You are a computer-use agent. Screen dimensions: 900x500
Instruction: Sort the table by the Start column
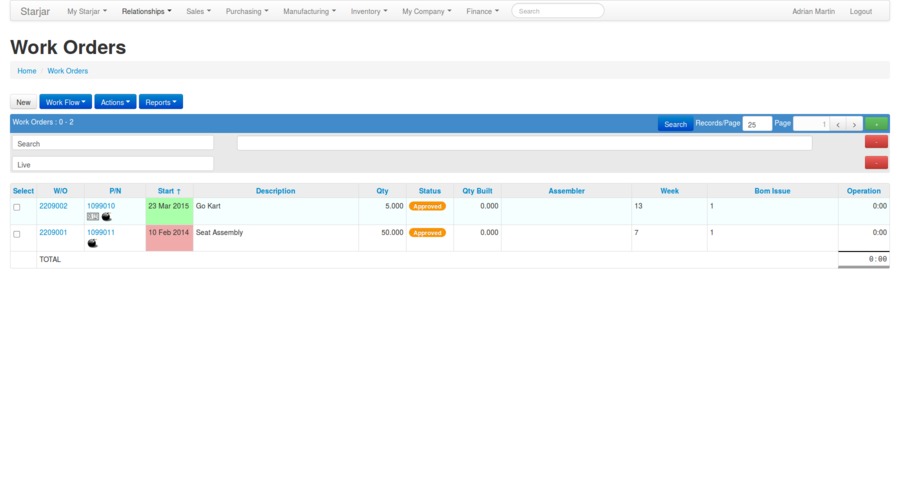(x=169, y=191)
